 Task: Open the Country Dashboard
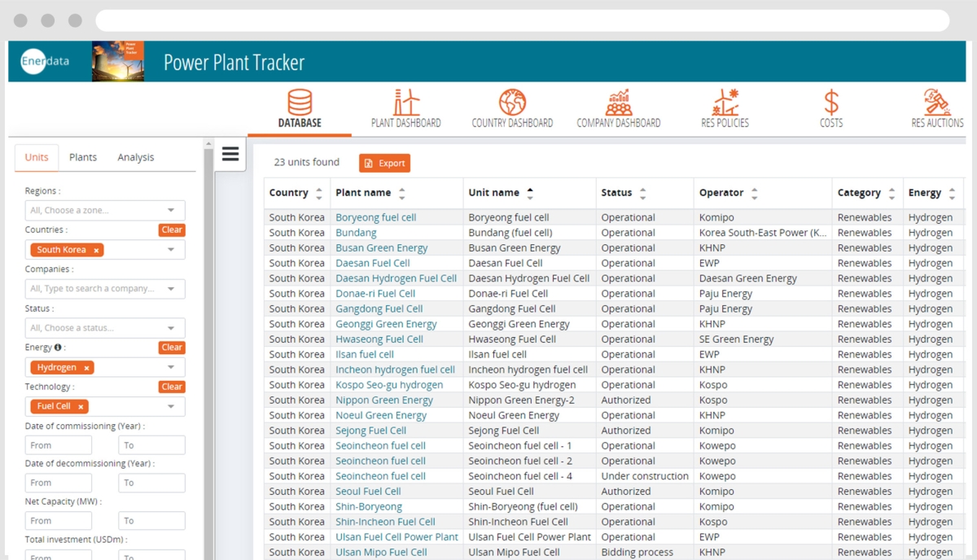point(511,107)
